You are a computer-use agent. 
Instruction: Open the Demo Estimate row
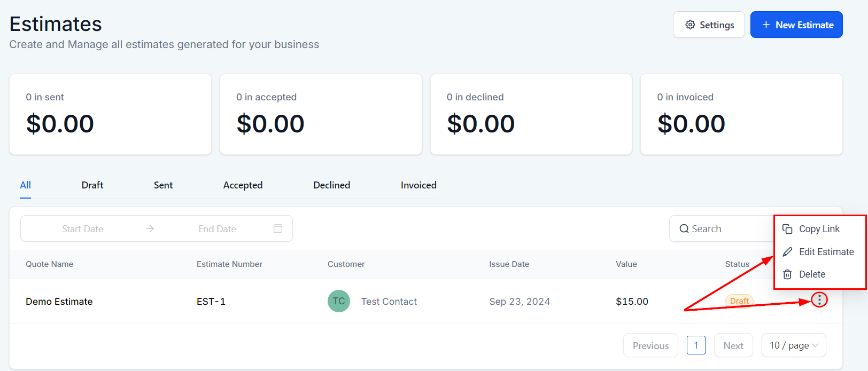(425, 301)
